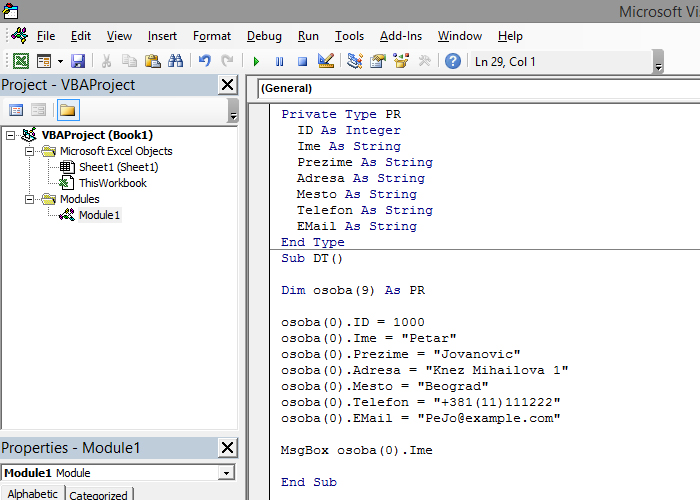The image size is (700, 500).
Task: Click the Break pause icon
Action: point(279,62)
